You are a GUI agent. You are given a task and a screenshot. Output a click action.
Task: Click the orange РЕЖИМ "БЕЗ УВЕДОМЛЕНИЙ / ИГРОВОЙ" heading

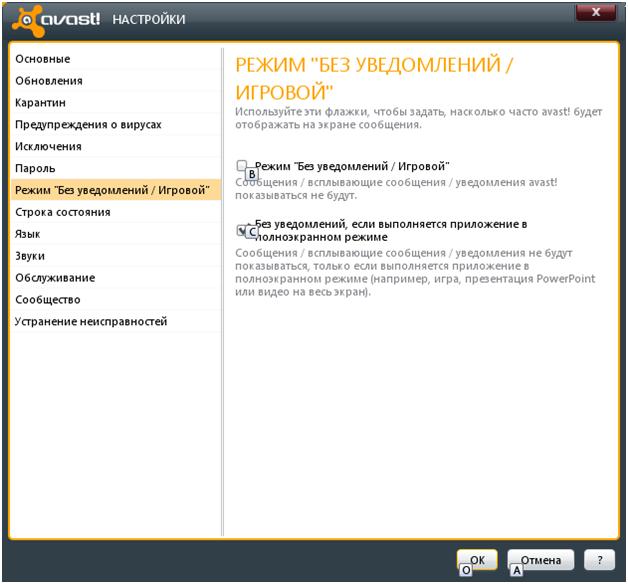click(x=374, y=78)
